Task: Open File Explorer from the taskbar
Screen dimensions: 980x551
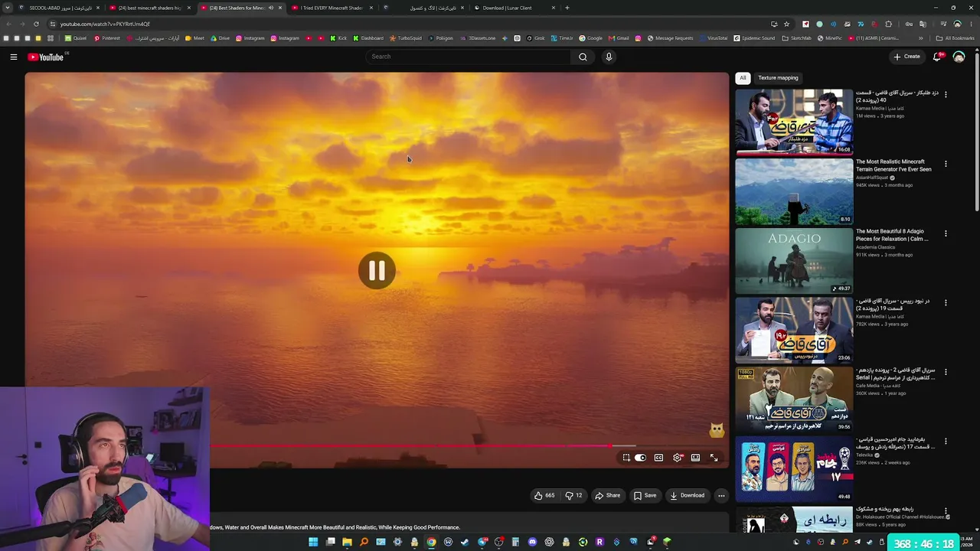Action: [347, 542]
